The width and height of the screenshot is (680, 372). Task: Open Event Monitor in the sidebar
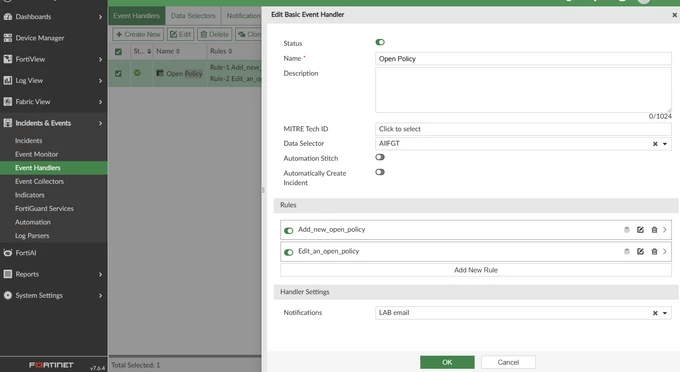pos(36,154)
